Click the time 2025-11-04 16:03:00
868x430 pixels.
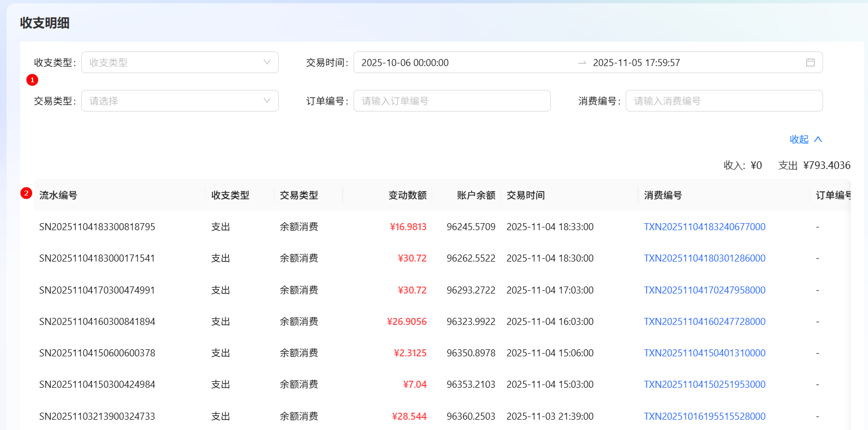(550, 322)
